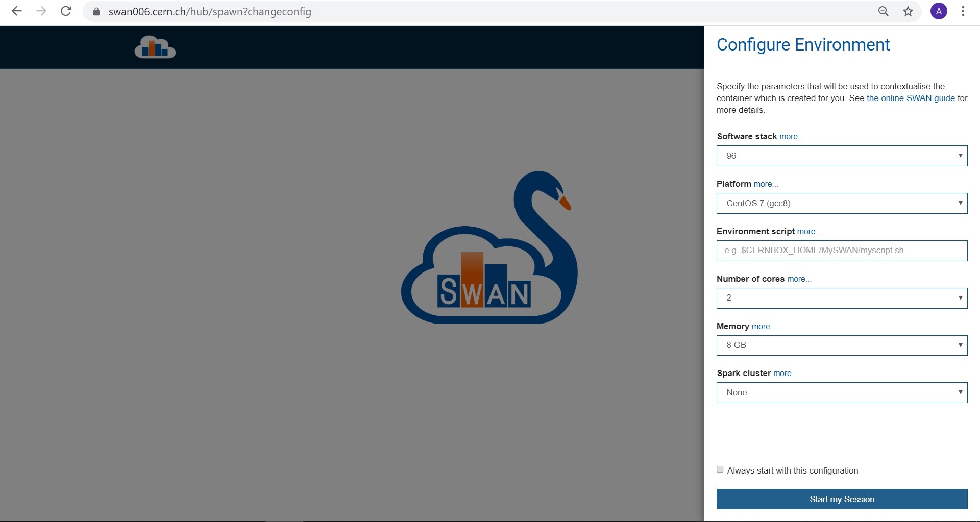This screenshot has width=980, height=522.
Task: Reload the page with the refresh icon
Action: pyautogui.click(x=66, y=11)
